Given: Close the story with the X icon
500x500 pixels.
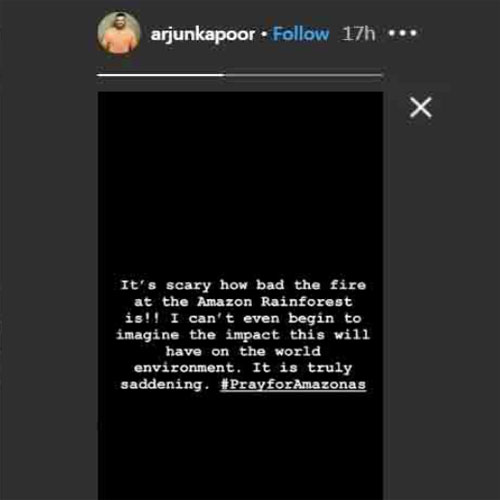Looking at the screenshot, I should (x=421, y=107).
